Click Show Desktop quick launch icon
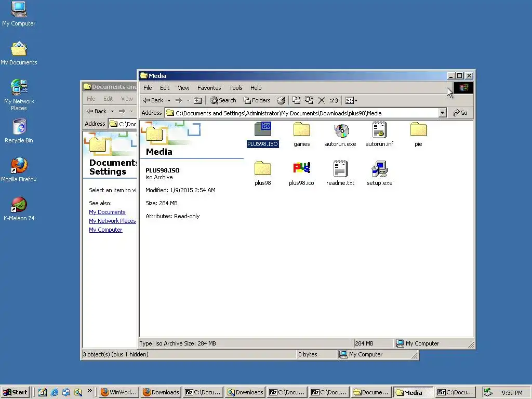This screenshot has width=532, height=399. [43, 393]
